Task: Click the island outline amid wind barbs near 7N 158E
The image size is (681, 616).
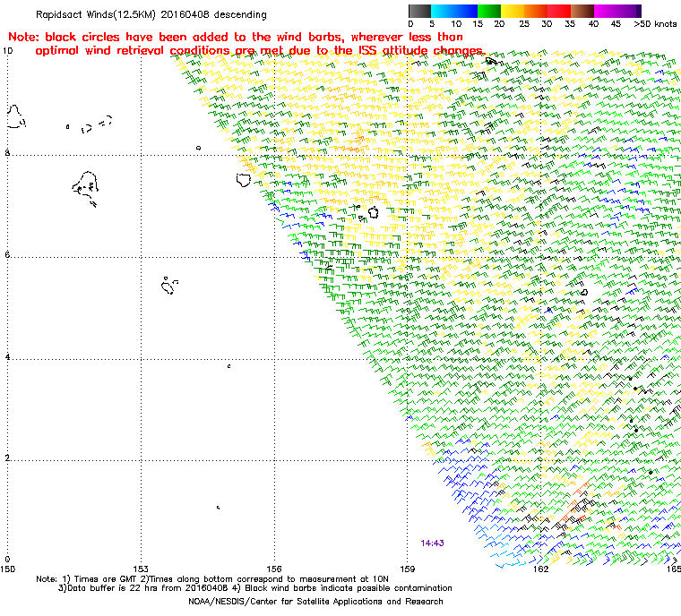Action: pyautogui.click(x=373, y=212)
